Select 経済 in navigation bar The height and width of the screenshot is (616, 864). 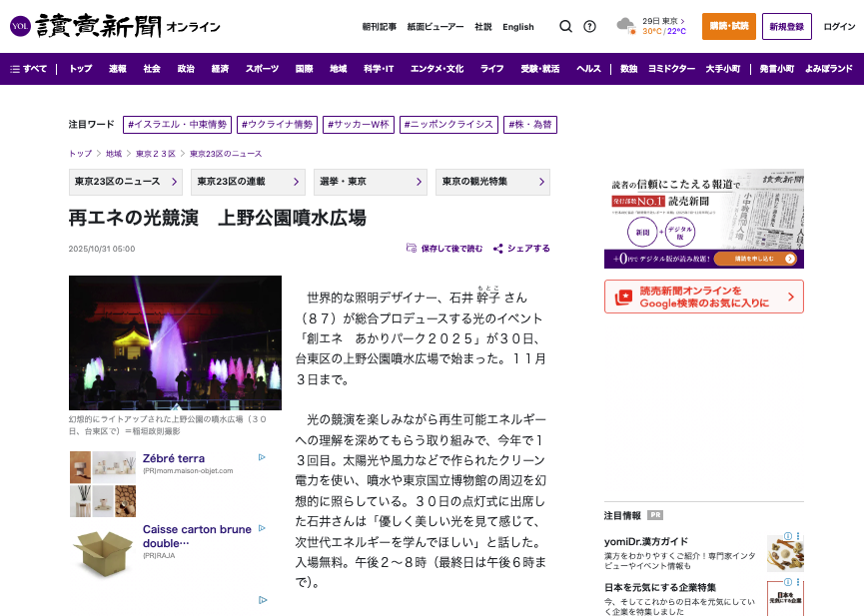220,69
